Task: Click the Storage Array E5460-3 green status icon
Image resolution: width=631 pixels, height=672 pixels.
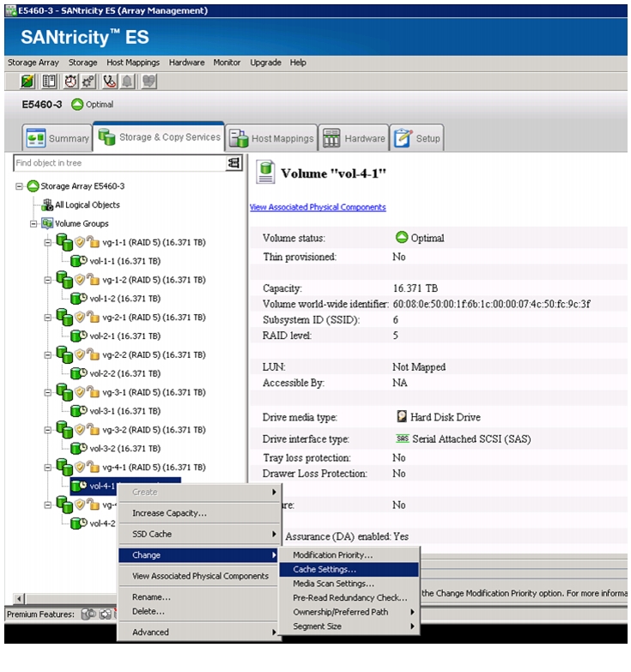Action: [33, 186]
